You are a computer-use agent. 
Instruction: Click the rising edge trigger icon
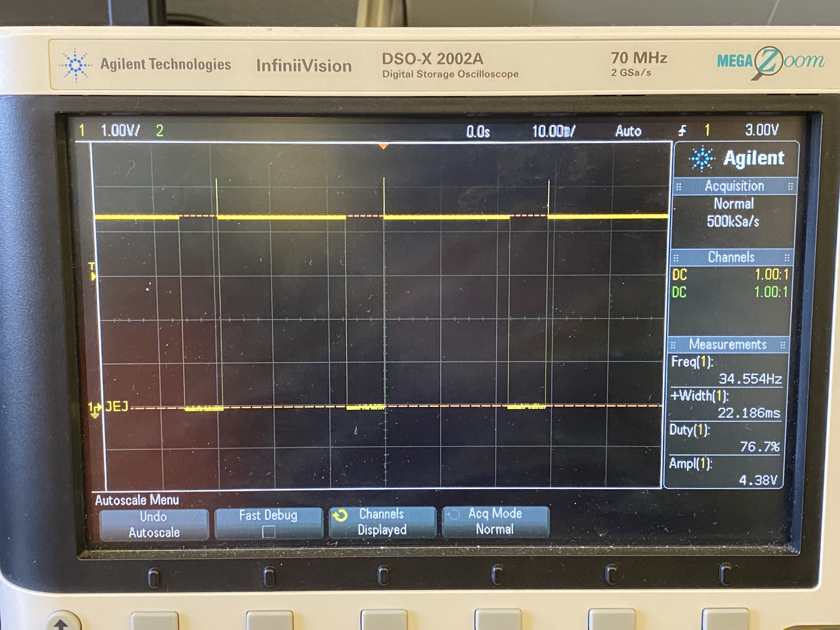pyautogui.click(x=682, y=131)
